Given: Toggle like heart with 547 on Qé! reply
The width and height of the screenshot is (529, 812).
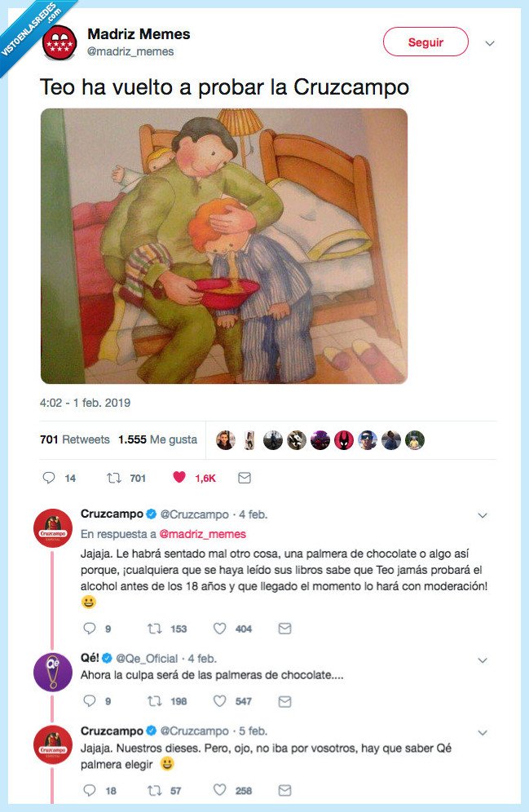Looking at the screenshot, I should pos(220,701).
